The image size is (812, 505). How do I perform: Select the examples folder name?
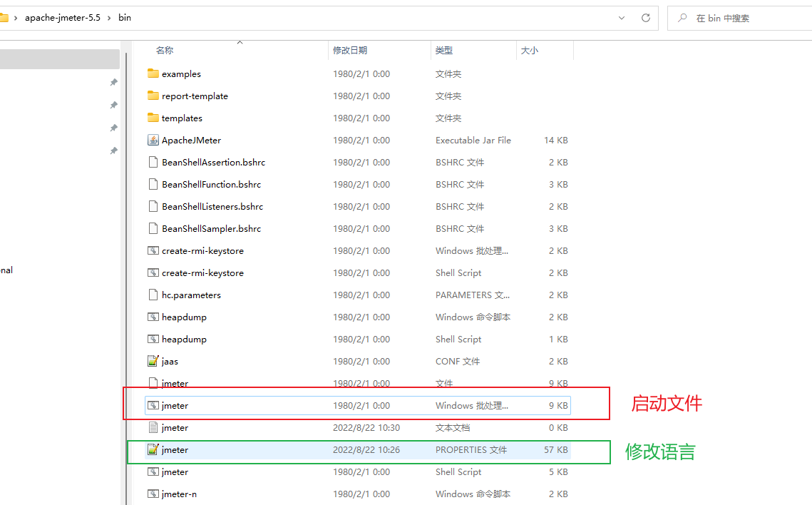coord(181,74)
